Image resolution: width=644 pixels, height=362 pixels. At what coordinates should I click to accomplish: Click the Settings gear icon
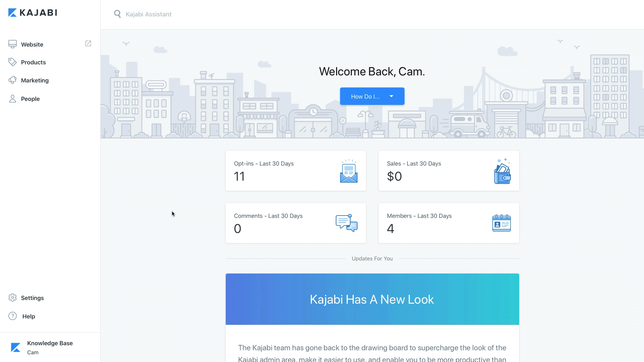click(12, 298)
